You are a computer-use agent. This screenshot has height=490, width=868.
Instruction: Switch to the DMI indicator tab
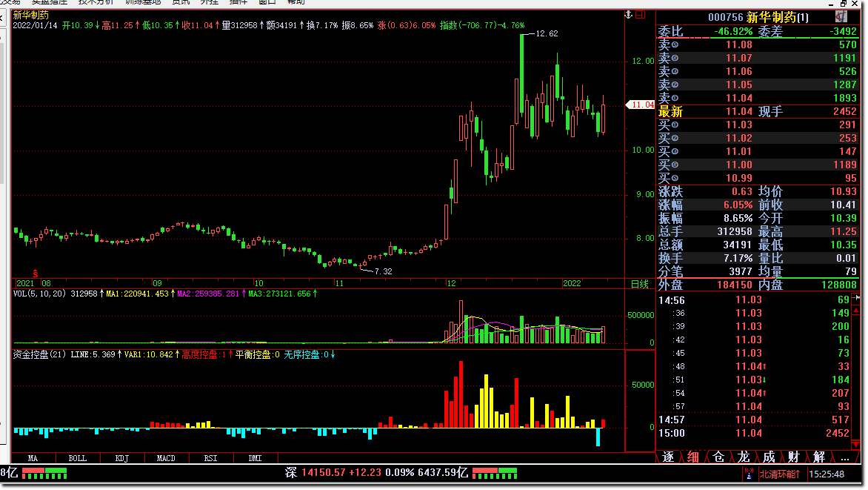[255, 458]
